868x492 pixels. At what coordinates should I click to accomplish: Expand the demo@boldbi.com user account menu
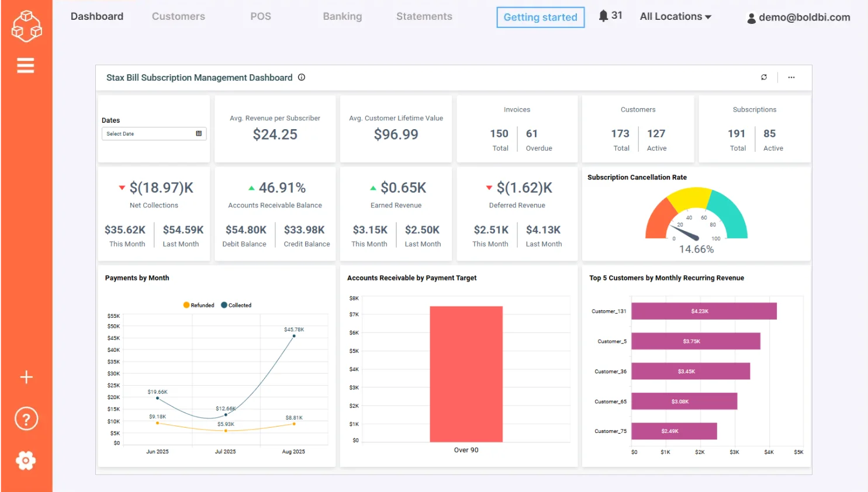coord(798,18)
